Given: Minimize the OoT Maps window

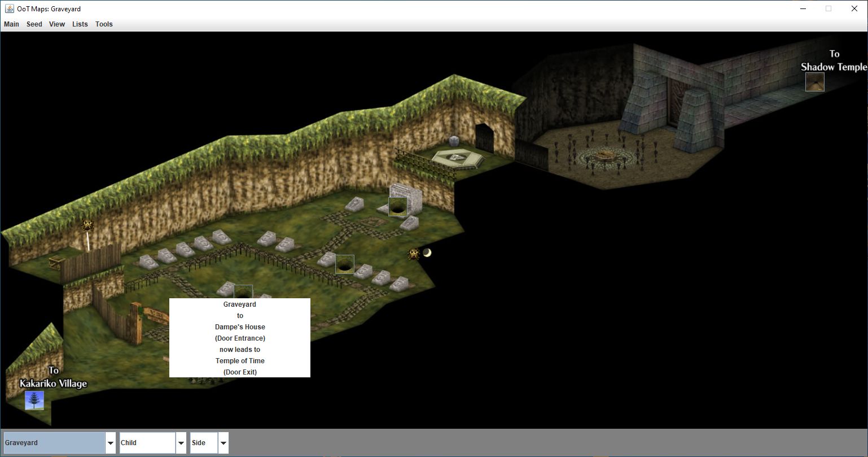Looking at the screenshot, I should [x=803, y=8].
